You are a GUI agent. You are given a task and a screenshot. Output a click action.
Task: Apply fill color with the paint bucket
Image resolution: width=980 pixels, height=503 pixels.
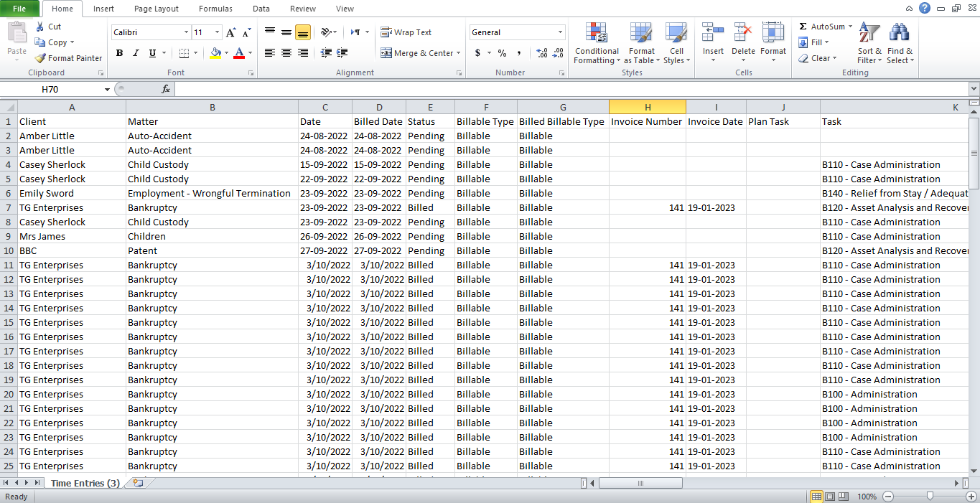[215, 53]
